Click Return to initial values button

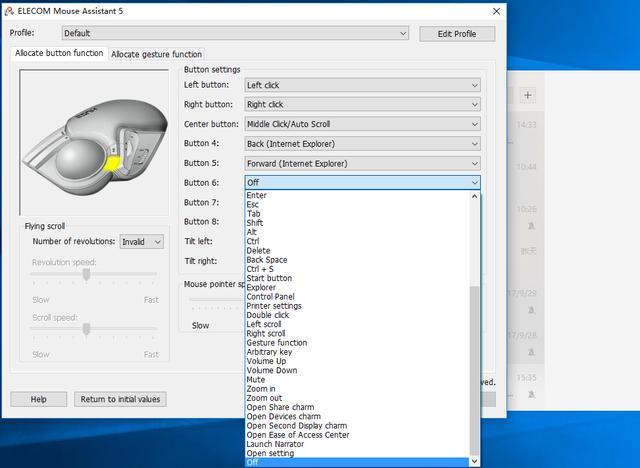click(x=120, y=399)
